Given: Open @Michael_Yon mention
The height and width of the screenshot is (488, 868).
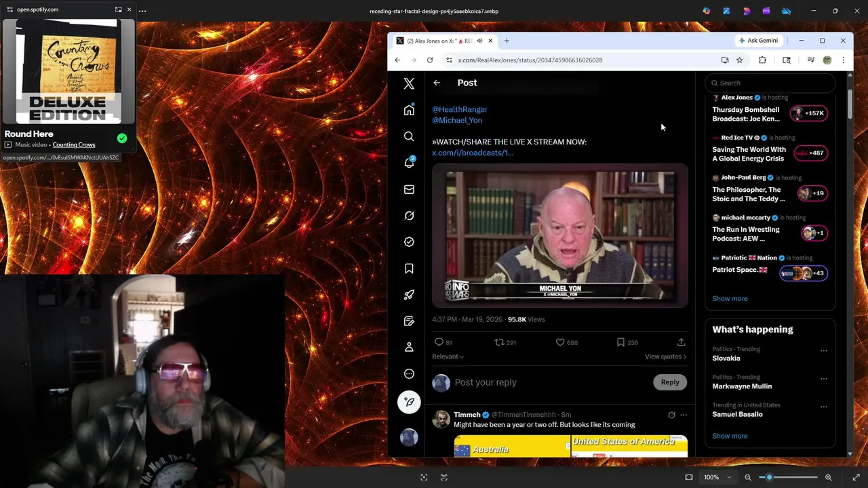Looking at the screenshot, I should coord(457,120).
